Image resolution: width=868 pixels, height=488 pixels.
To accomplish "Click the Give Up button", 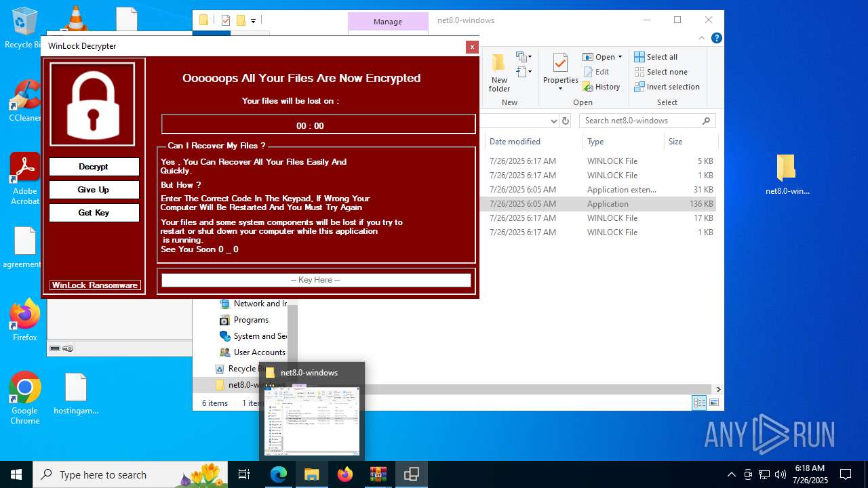I will pyautogui.click(x=94, y=190).
